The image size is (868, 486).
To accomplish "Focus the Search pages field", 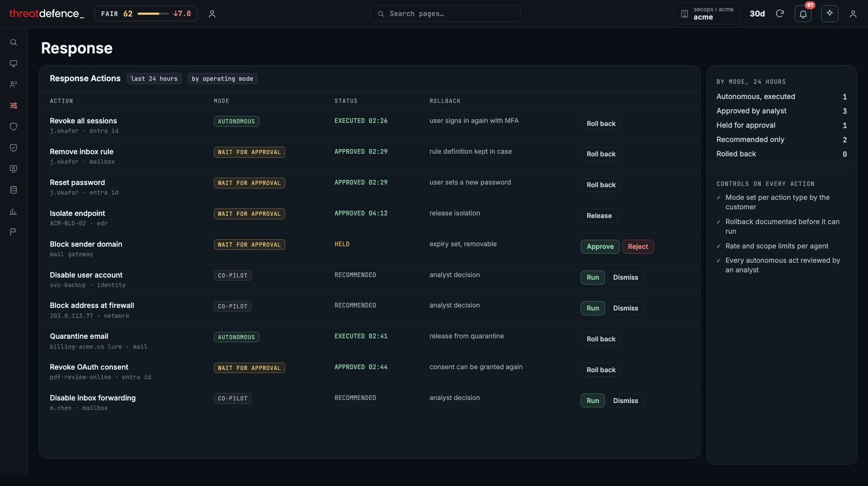I will [445, 13].
